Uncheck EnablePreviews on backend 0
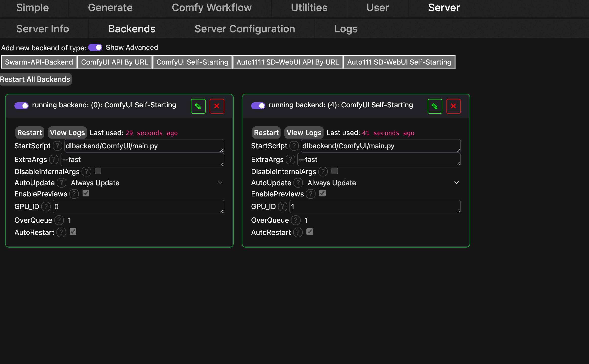The width and height of the screenshot is (589, 364). tap(86, 193)
